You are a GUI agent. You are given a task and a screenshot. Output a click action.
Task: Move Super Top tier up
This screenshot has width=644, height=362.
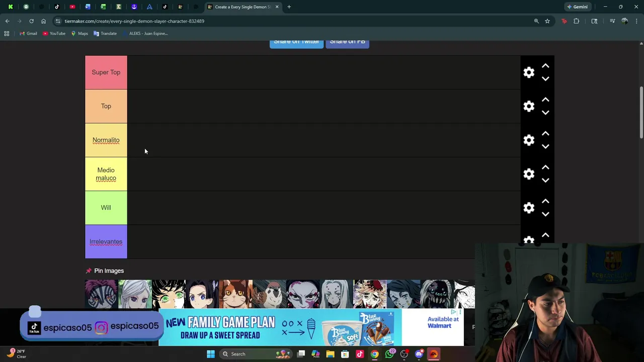[x=545, y=66]
